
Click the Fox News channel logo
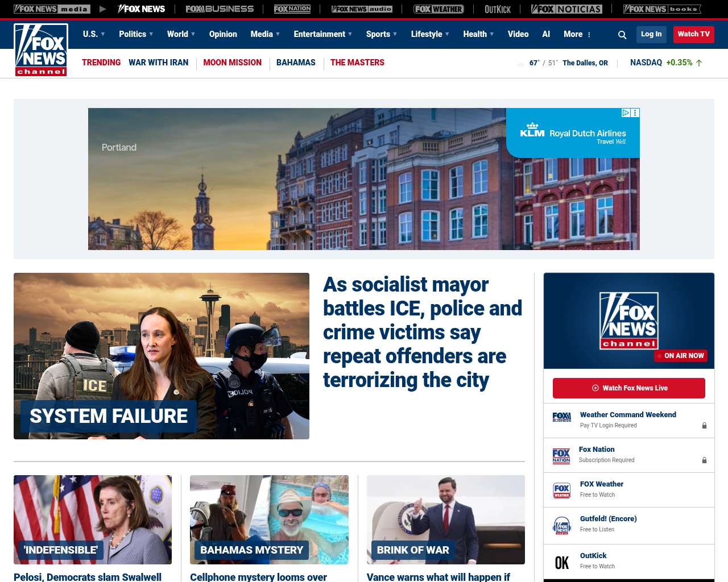(41, 50)
